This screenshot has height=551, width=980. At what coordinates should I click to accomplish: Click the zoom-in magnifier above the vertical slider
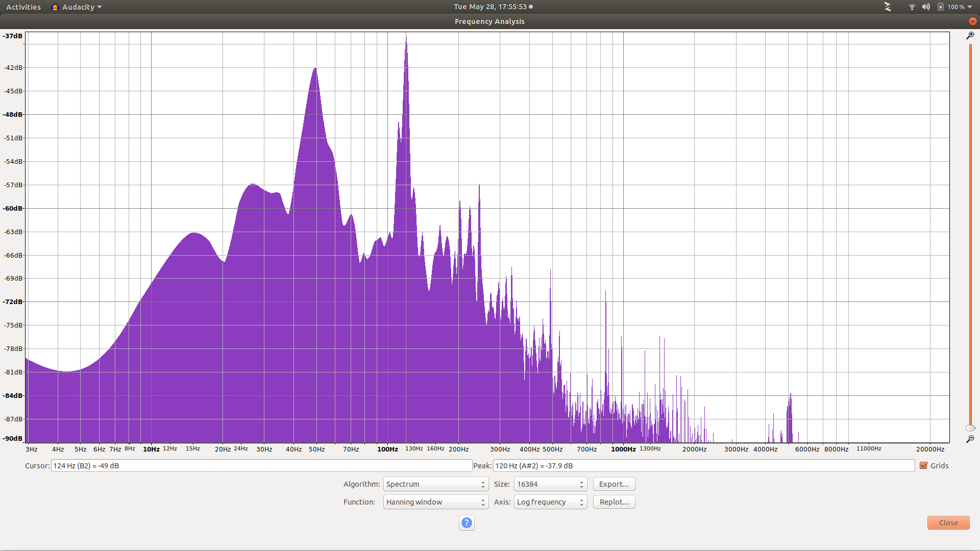click(970, 36)
